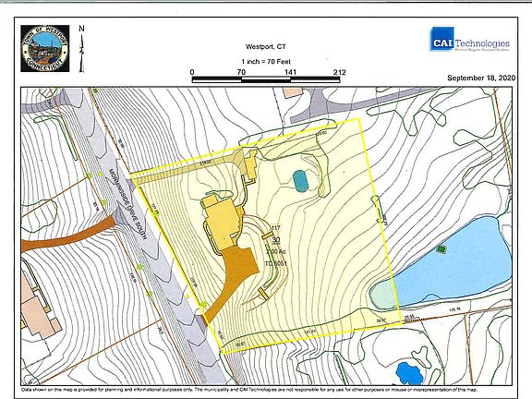Click the disclaimer text below the map
This screenshot has height=399, width=532.
(x=249, y=390)
